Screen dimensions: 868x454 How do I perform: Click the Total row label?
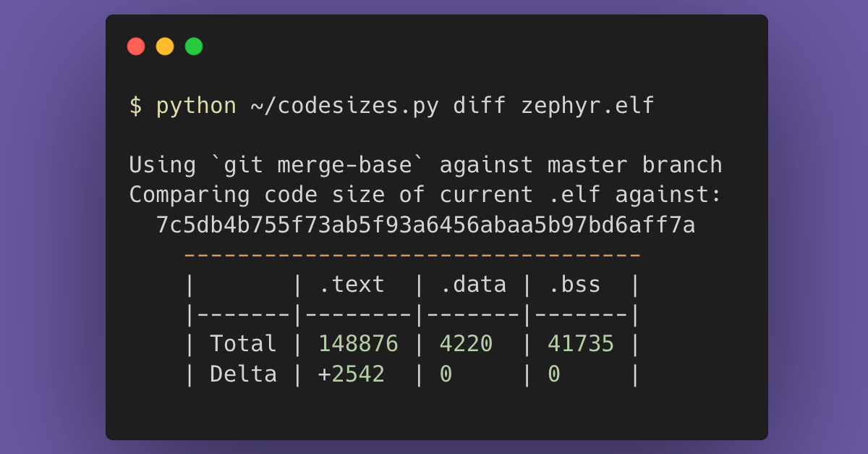pyautogui.click(x=244, y=344)
